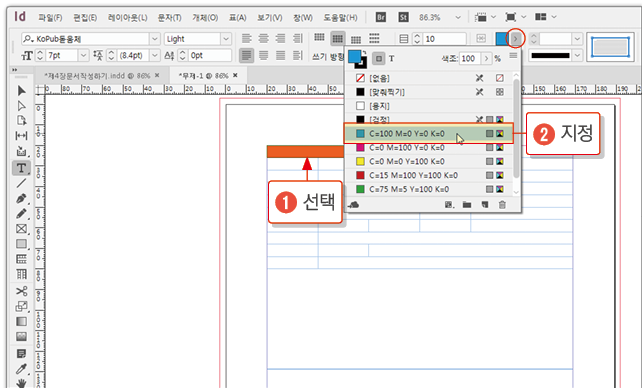Image resolution: width=642 pixels, height=388 pixels.
Task: Open the tint percentage arrow
Action: (486, 59)
